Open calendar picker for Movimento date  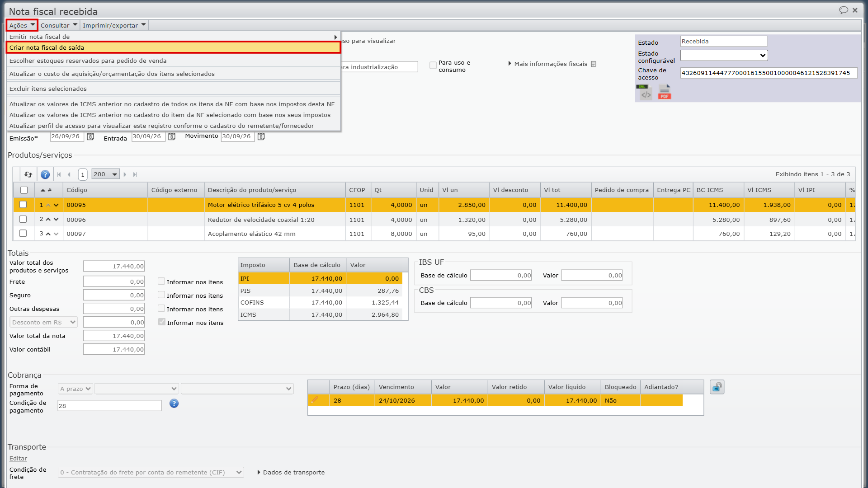pos(261,136)
